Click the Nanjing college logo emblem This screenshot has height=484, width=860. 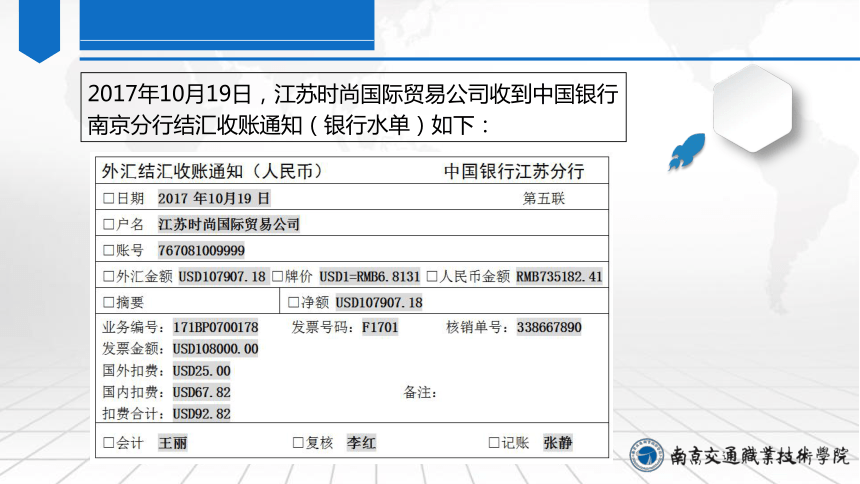(647, 455)
